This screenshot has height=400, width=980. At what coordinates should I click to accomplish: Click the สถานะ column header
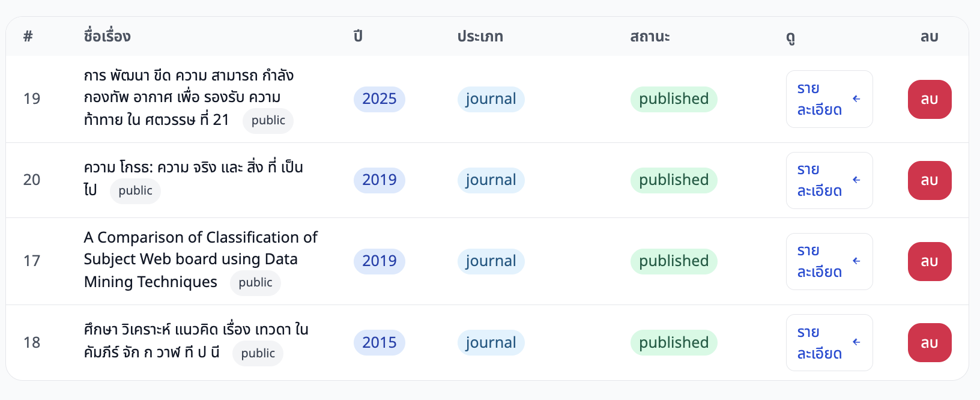click(x=650, y=37)
